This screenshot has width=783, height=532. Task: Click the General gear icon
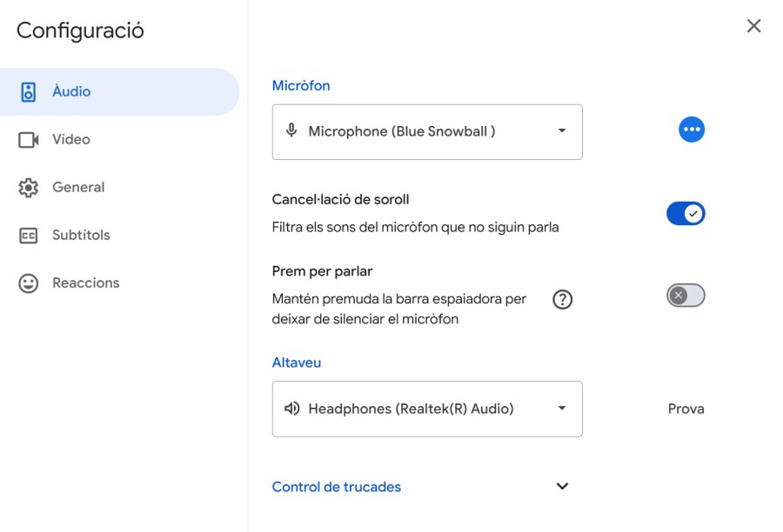29,188
